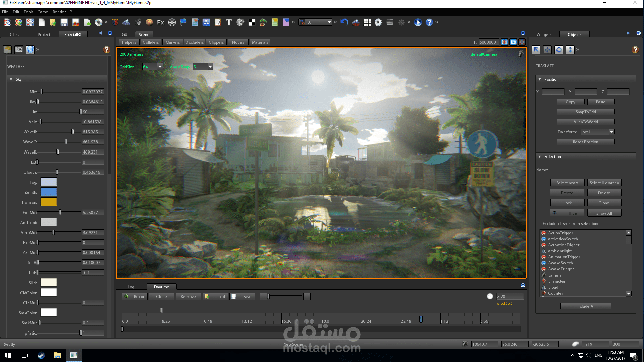Viewport: 644px width, 362px height.
Task: Click the camera icon in SpecialFX panel
Action: 19,50
